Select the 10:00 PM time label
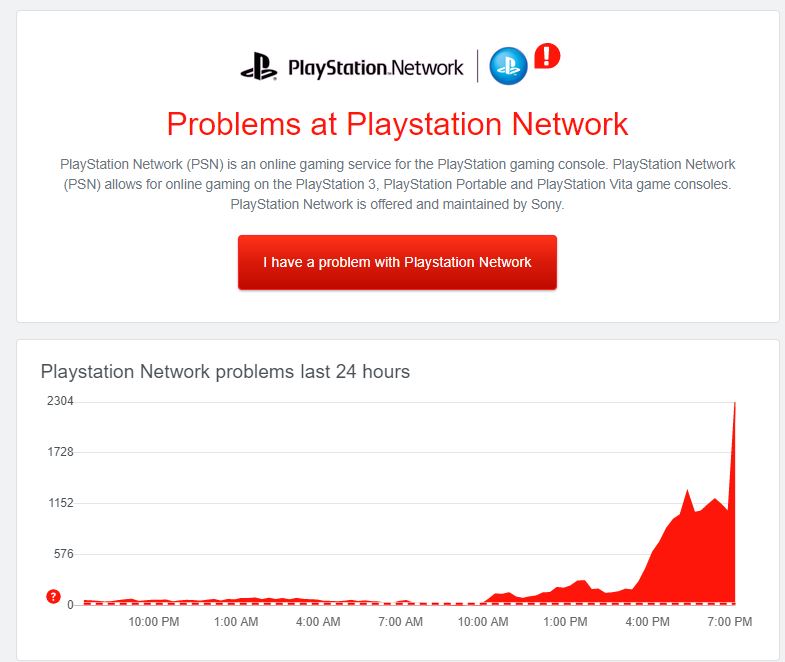Viewport: 785px width, 662px height. click(154, 622)
